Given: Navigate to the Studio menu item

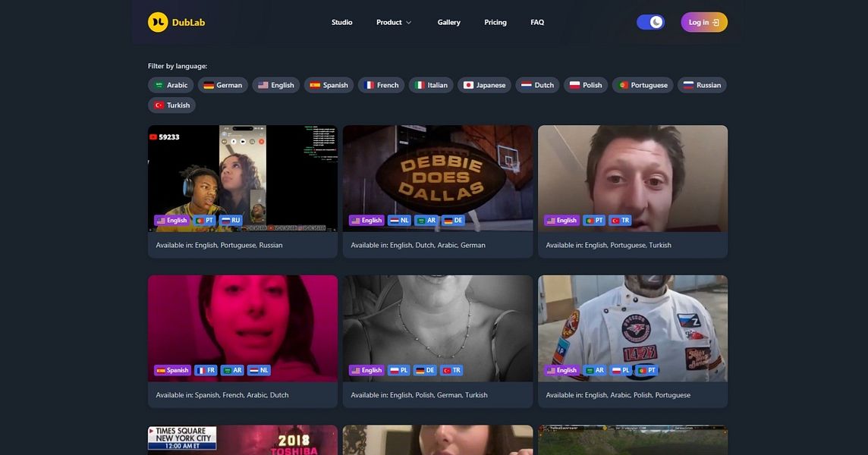Looking at the screenshot, I should pyautogui.click(x=341, y=22).
